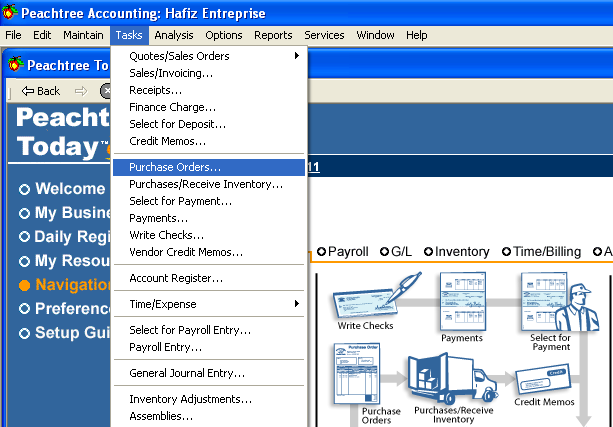This screenshot has width=613, height=427.
Task: Click the Stop toolbar button
Action: coord(106,91)
